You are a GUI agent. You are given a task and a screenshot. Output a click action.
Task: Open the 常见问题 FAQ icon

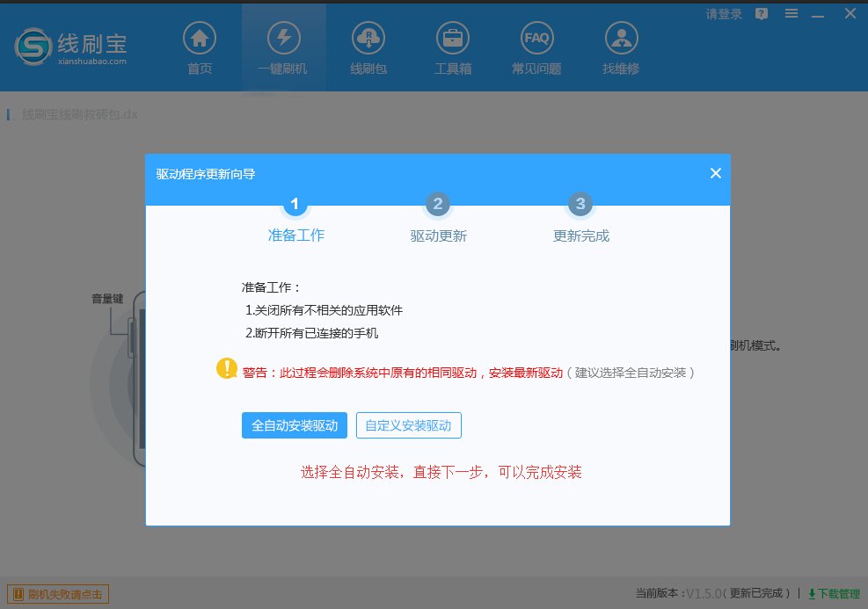coord(536,38)
